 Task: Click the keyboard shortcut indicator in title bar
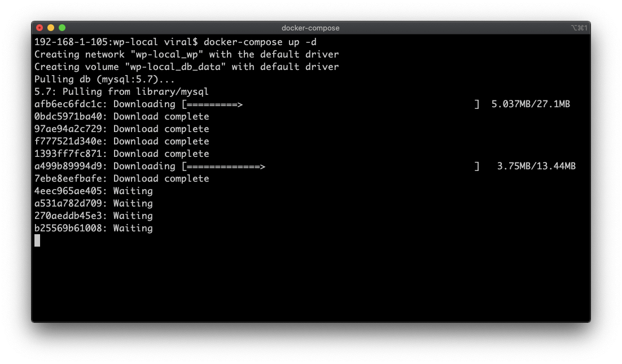pyautogui.click(x=579, y=28)
